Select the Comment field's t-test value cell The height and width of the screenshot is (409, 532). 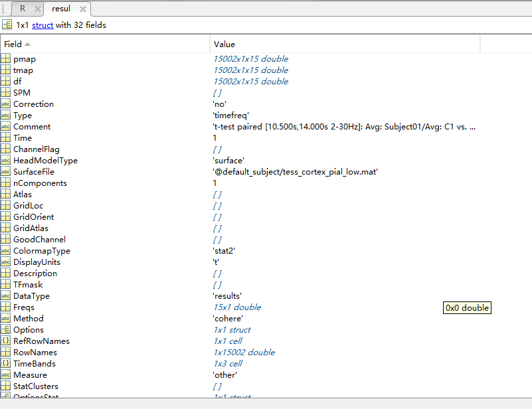coord(344,127)
